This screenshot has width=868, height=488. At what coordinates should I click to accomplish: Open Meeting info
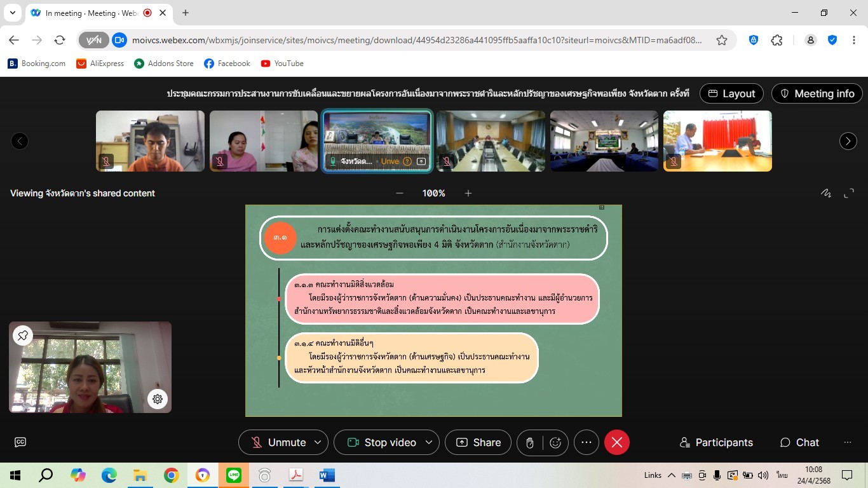pyautogui.click(x=817, y=93)
